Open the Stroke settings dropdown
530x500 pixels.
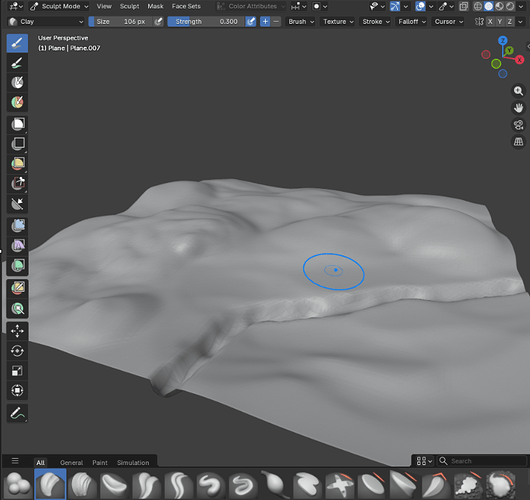coord(376,22)
